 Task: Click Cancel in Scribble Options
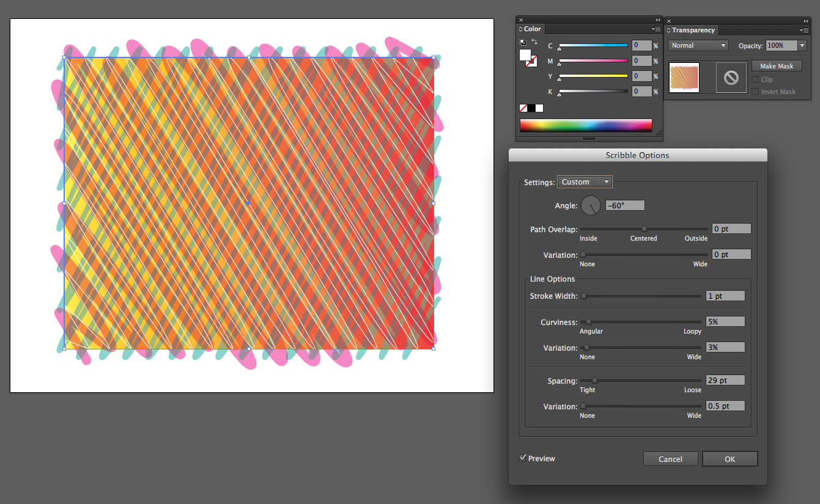coord(670,459)
